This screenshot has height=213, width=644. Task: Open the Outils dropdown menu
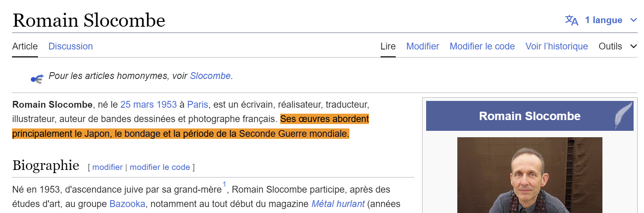point(610,46)
